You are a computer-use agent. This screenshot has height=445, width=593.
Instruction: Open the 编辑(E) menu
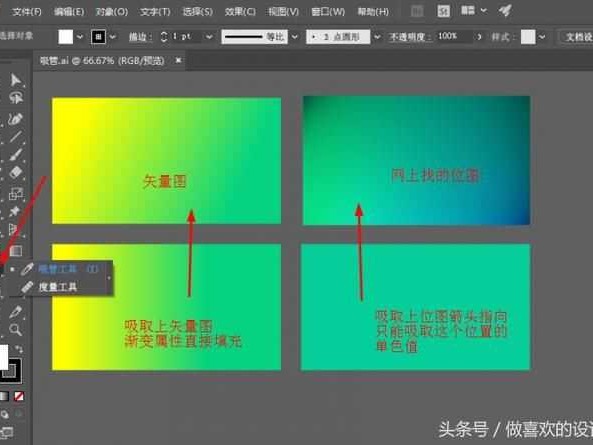[x=69, y=12]
